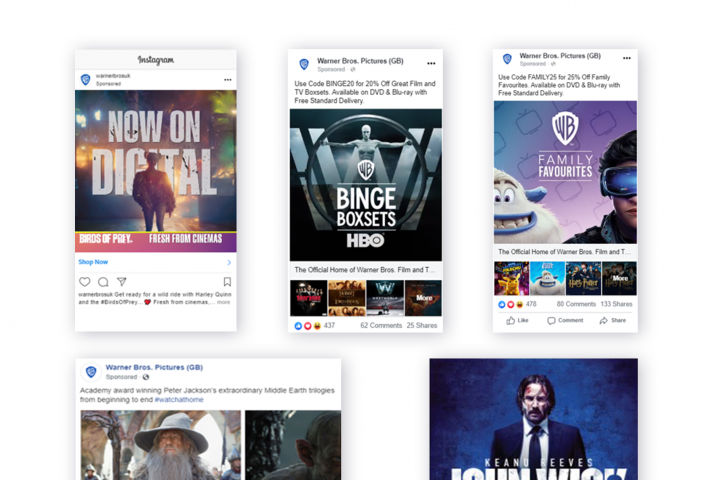Click the WB avatar on the Middle Earth post
This screenshot has height=480, width=720.
point(91,372)
